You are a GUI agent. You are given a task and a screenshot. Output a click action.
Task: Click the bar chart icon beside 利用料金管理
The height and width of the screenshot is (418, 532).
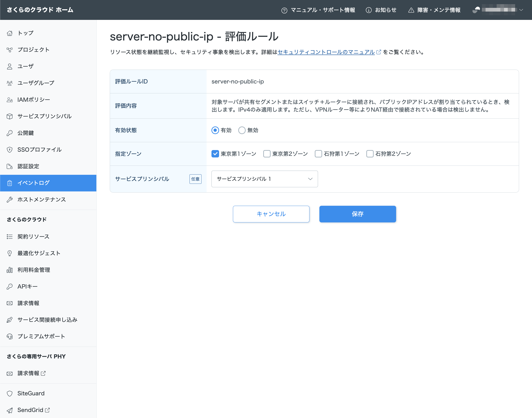pos(9,270)
